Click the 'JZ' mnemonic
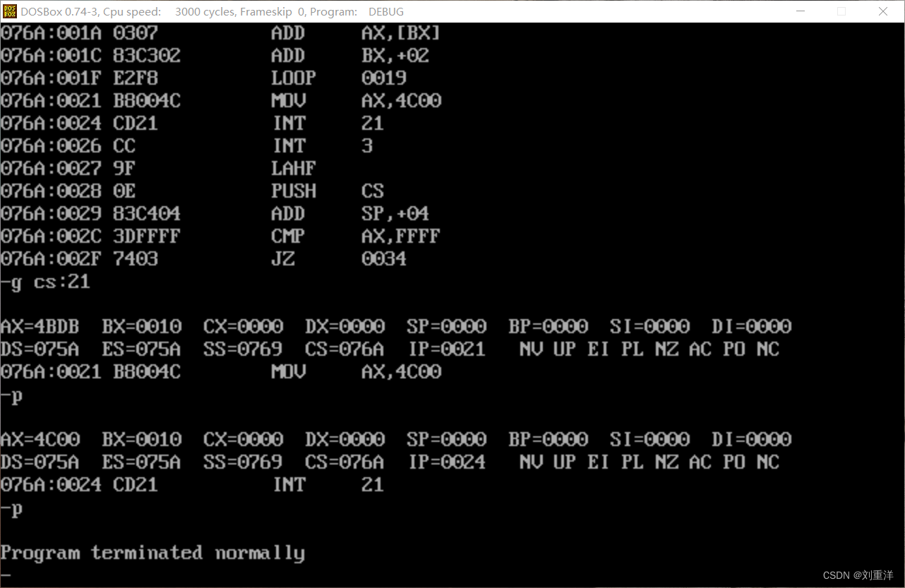905x588 pixels. pos(282,258)
